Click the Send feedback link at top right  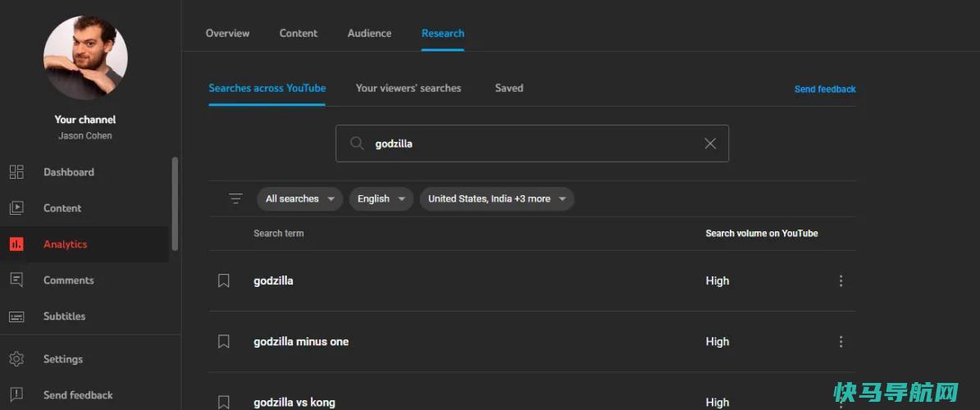(x=825, y=89)
